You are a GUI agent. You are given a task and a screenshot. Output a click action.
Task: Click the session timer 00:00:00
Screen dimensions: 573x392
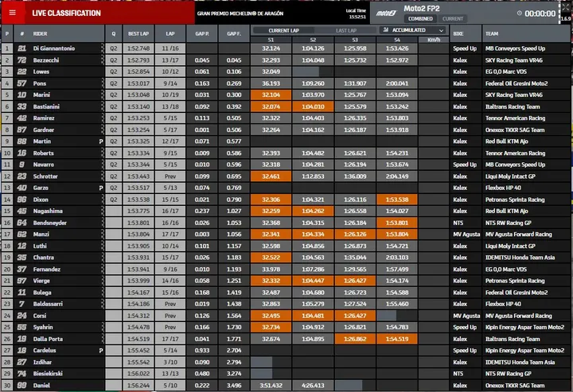click(x=540, y=14)
